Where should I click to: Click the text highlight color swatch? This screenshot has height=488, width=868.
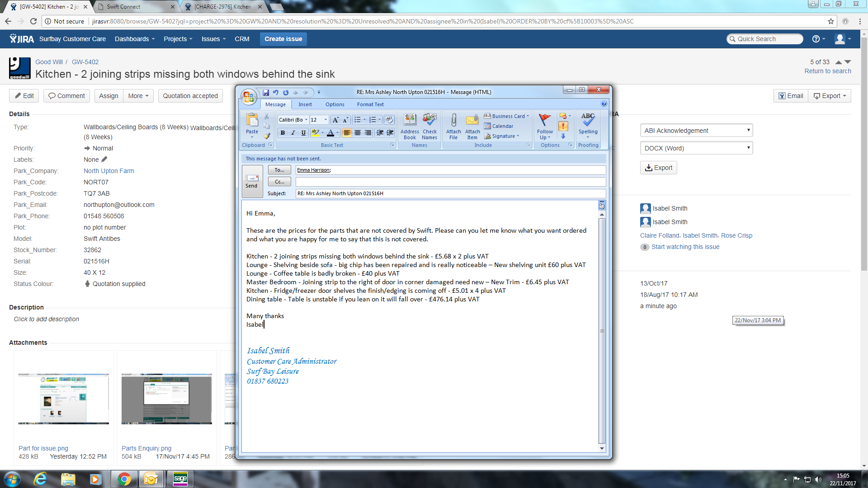(316, 133)
